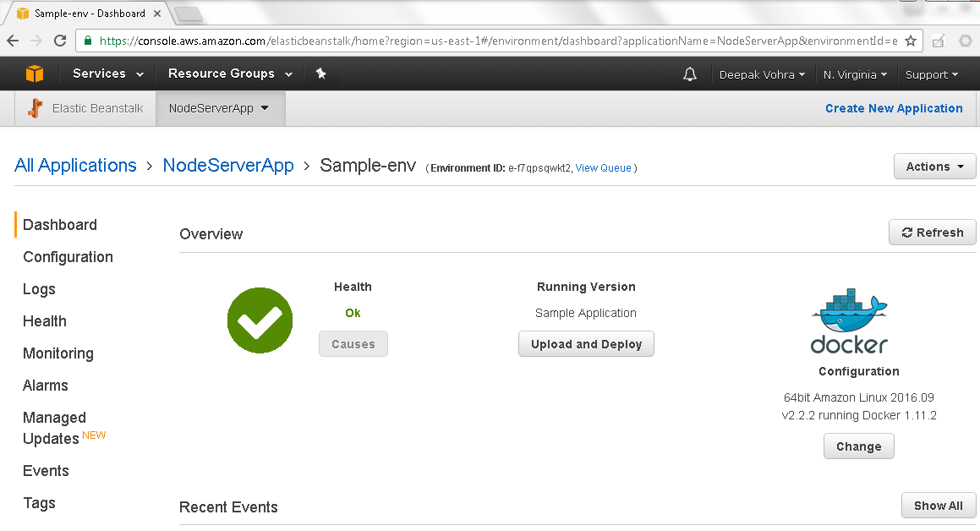Click the pin shortcut icon in navbar

click(320, 74)
